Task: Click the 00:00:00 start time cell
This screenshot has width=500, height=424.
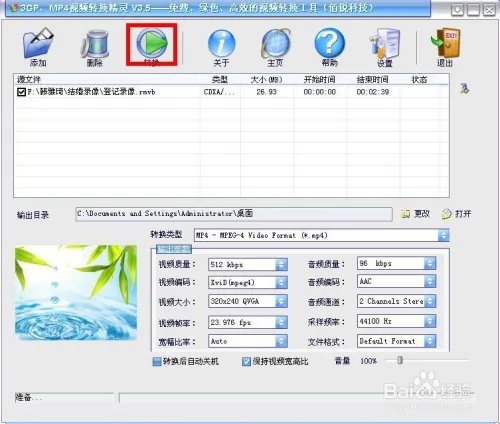Action: coord(320,92)
